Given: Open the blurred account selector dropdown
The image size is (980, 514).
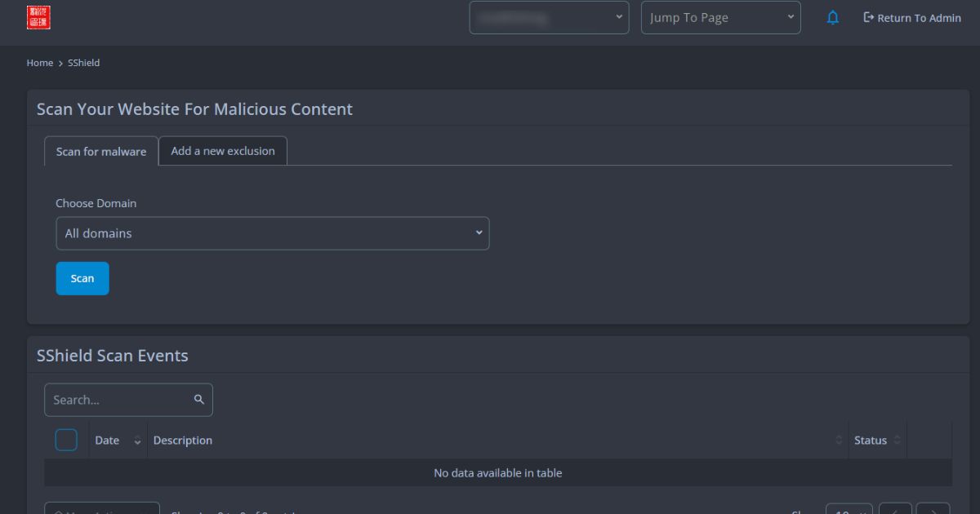Looking at the screenshot, I should 549,18.
